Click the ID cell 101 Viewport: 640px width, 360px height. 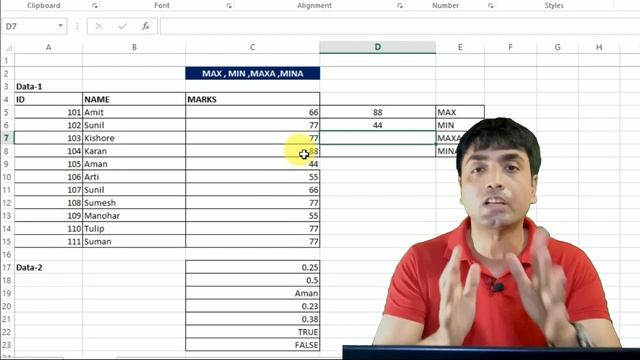click(49, 112)
